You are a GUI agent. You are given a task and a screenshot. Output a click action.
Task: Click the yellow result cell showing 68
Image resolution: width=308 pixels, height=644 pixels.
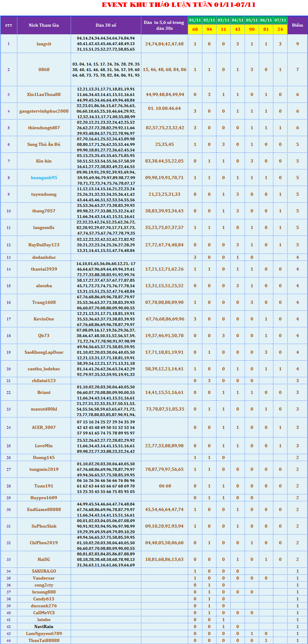[195, 29]
